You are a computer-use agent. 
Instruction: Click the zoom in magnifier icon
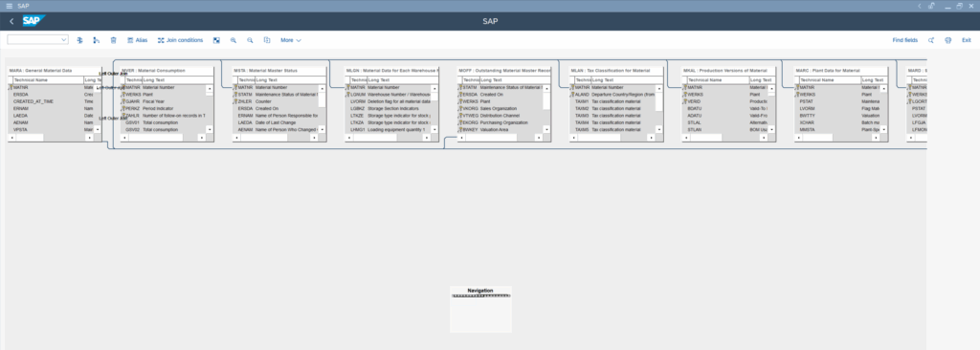234,40
